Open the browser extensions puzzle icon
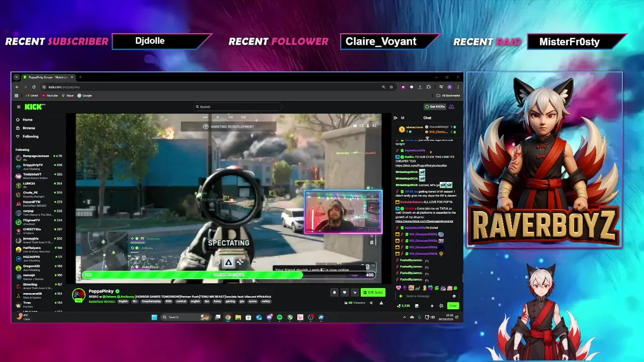 tap(428, 87)
